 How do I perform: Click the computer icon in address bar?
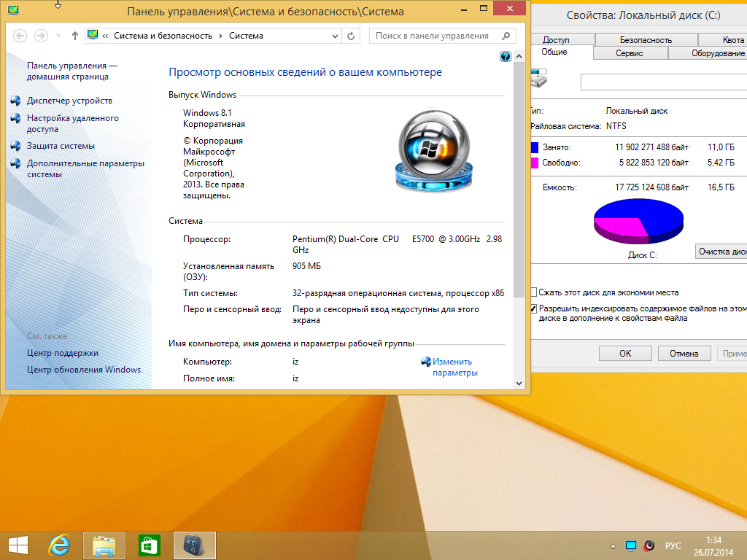pyautogui.click(x=93, y=35)
